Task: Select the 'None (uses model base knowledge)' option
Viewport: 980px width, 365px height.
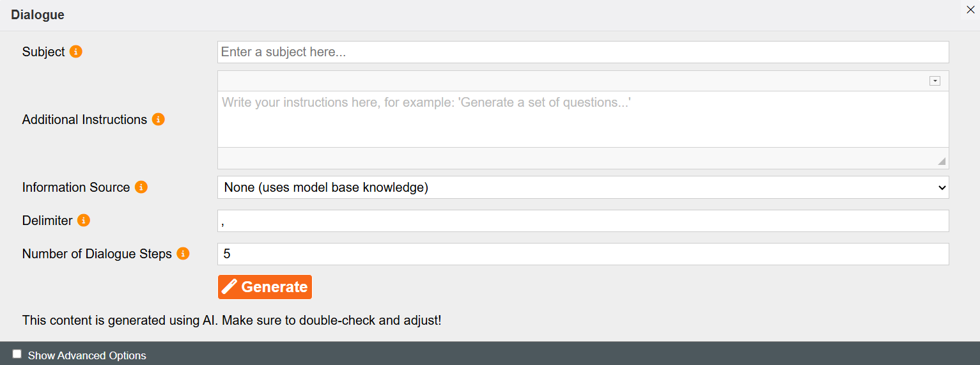Action: click(x=326, y=187)
